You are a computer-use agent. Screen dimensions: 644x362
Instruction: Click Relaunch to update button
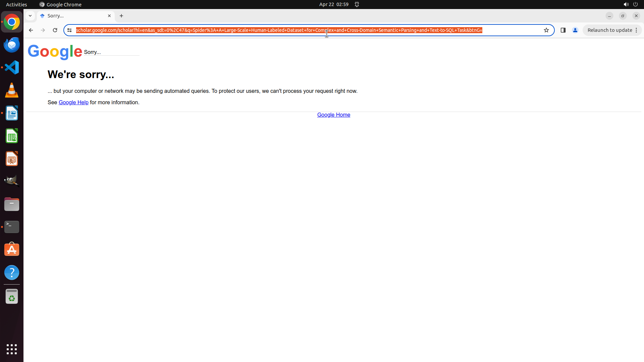[x=609, y=30]
